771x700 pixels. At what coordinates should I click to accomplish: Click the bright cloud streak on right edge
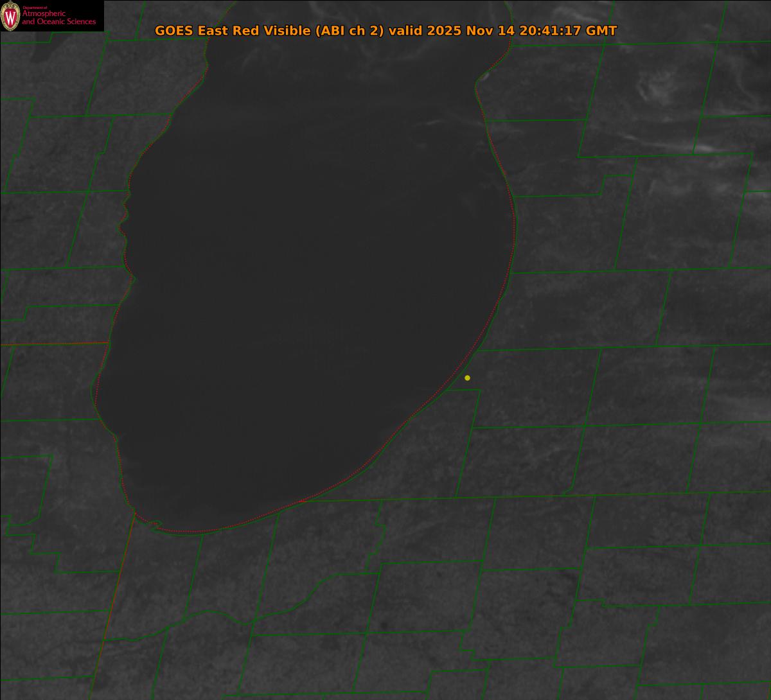click(707, 148)
